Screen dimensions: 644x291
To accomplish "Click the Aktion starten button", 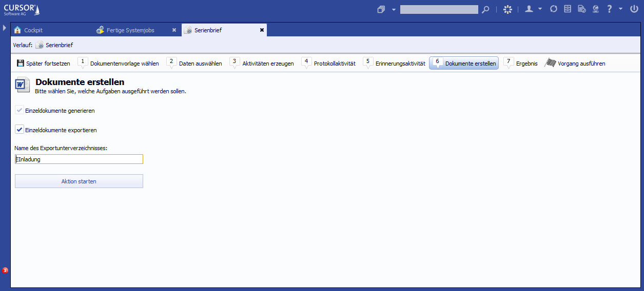I will coord(79,181).
